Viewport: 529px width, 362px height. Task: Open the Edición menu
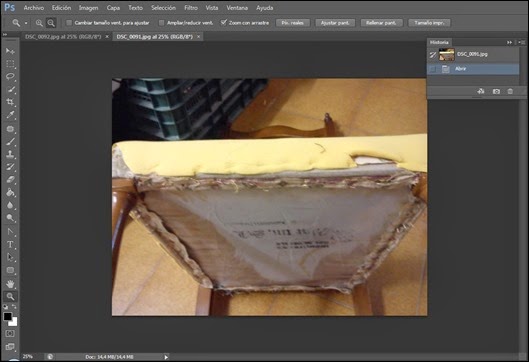tap(61, 8)
